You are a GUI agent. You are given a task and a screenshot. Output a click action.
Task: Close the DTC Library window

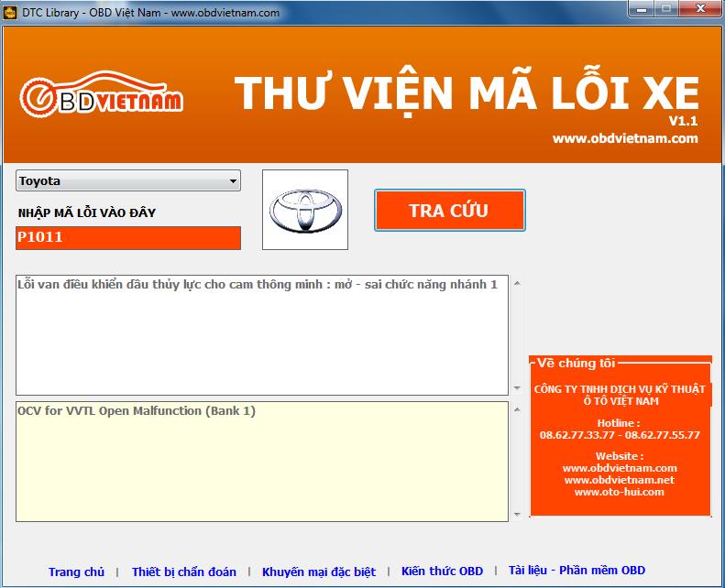[701, 9]
